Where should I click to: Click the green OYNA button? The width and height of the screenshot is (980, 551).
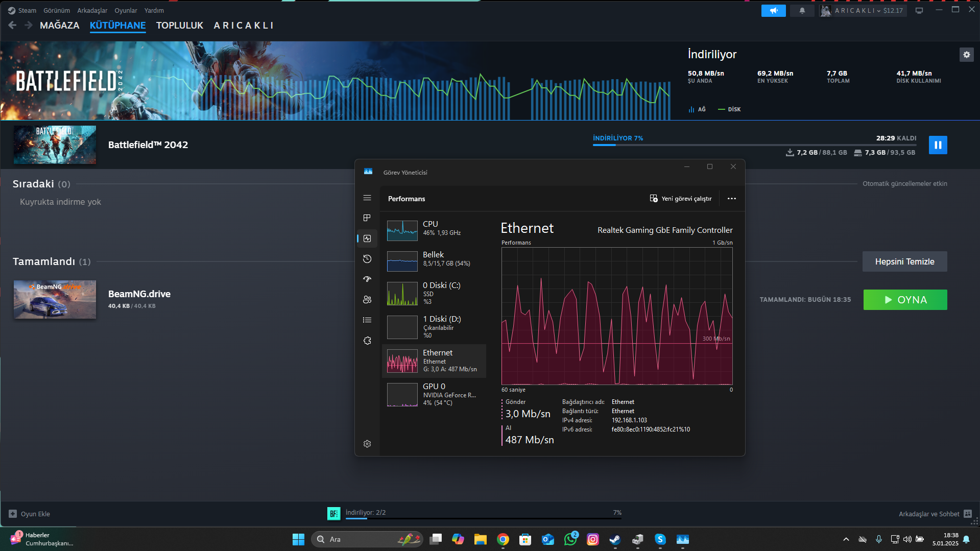(905, 300)
